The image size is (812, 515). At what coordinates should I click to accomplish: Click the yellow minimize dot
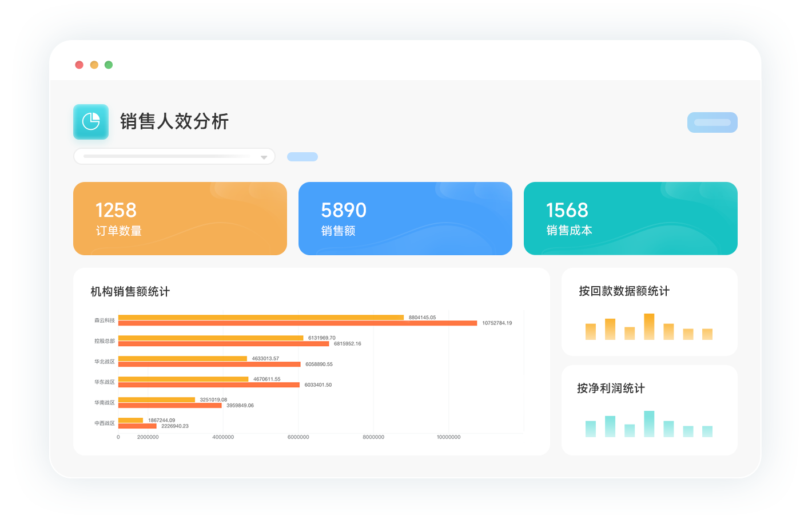click(94, 65)
